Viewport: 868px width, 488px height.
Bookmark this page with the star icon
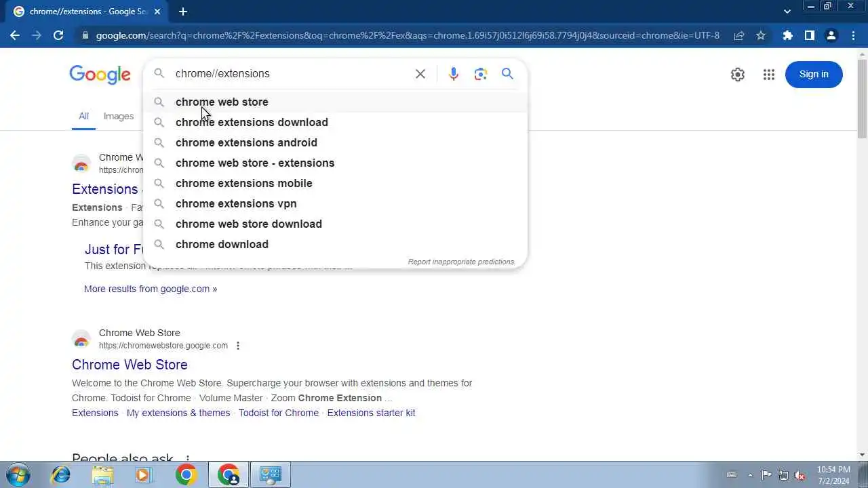pos(761,35)
